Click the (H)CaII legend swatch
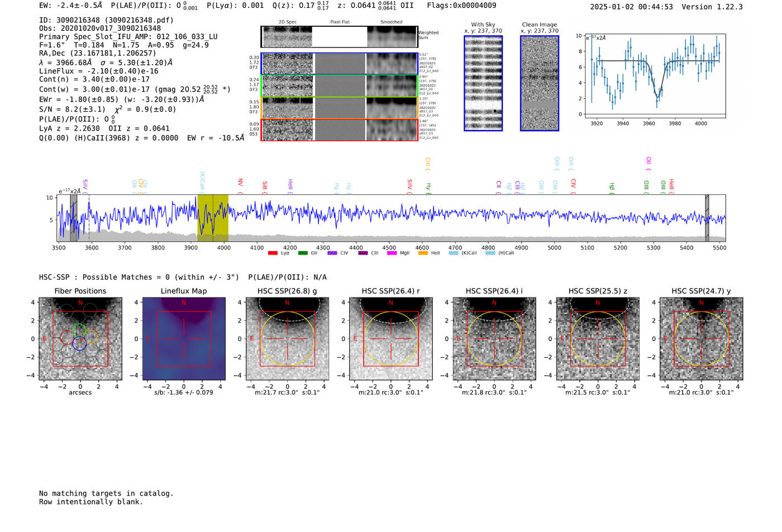This screenshot has width=782, height=532. pyautogui.click(x=490, y=253)
